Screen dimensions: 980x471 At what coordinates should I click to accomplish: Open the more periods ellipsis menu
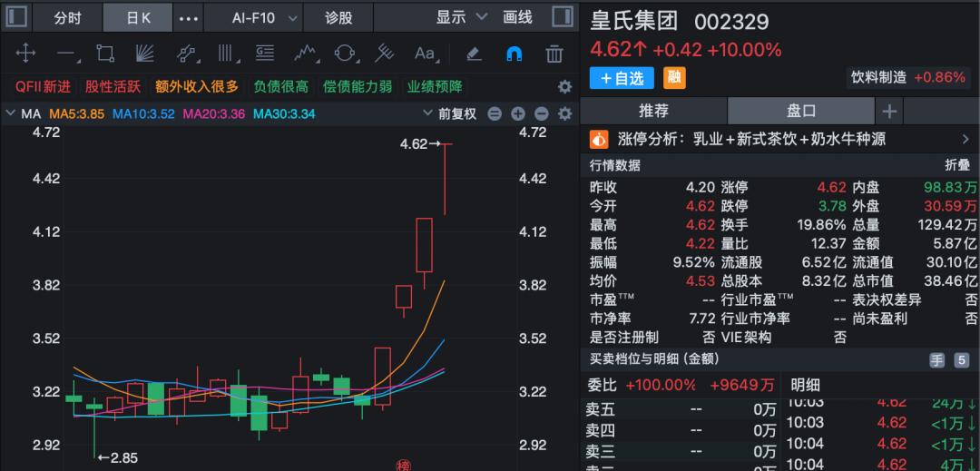pyautogui.click(x=188, y=17)
